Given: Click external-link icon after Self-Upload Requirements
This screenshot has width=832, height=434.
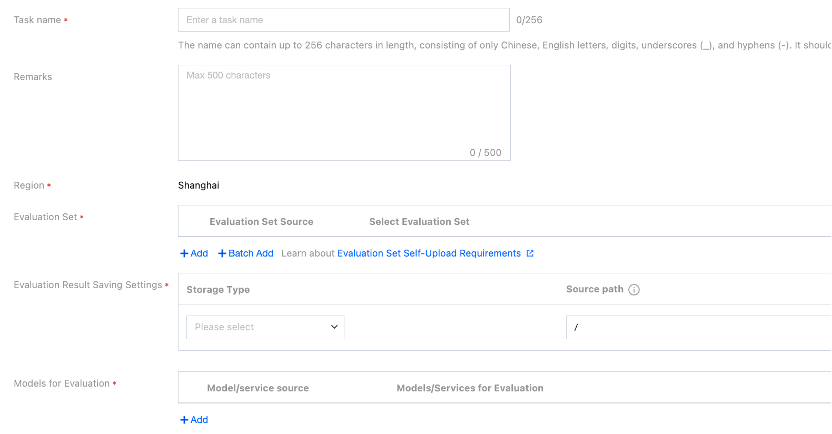Looking at the screenshot, I should [x=530, y=254].
